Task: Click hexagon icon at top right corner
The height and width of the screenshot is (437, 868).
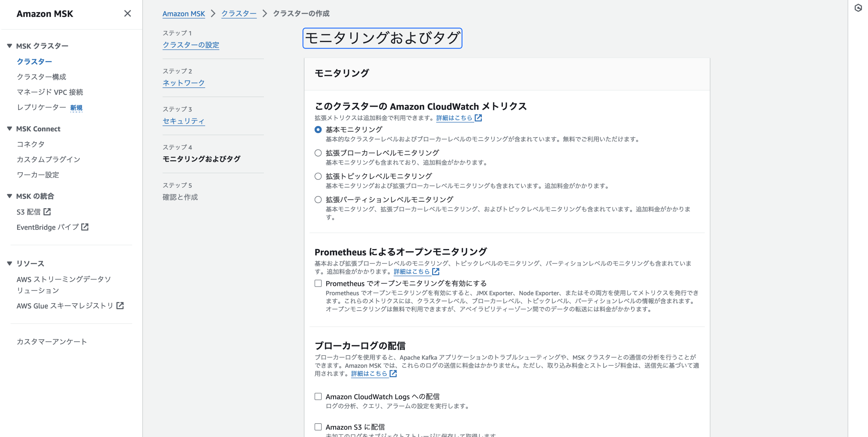Action: [858, 8]
